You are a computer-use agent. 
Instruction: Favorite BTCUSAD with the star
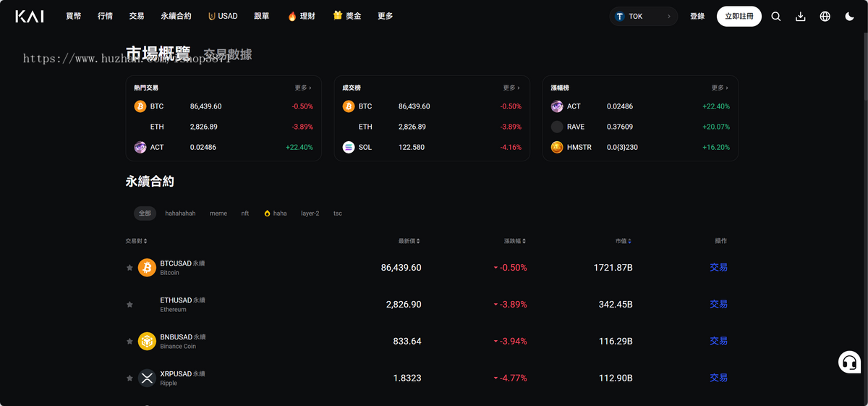click(129, 268)
